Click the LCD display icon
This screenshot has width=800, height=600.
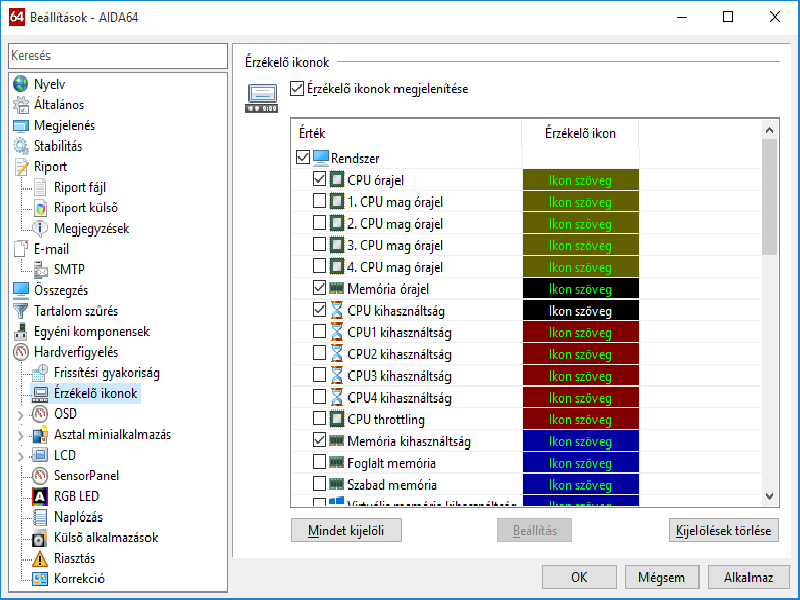click(40, 455)
